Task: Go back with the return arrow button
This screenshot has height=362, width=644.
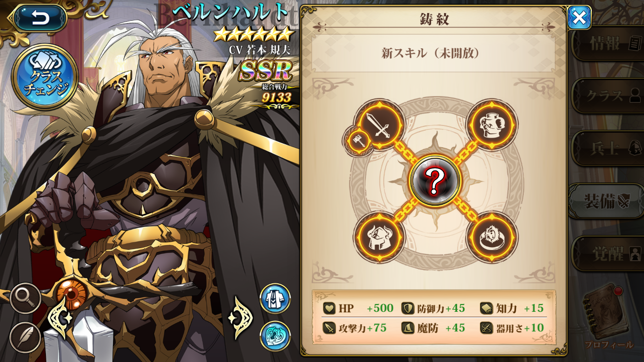Action: 40,18
